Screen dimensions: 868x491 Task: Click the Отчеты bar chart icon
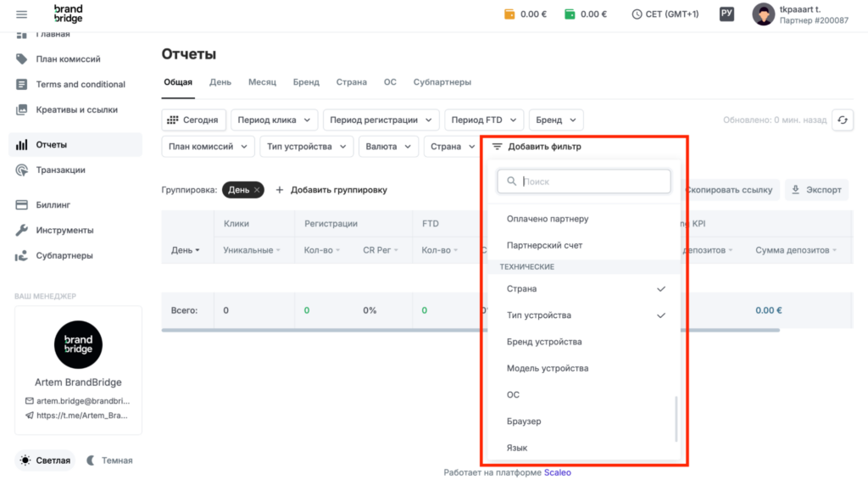coord(21,144)
